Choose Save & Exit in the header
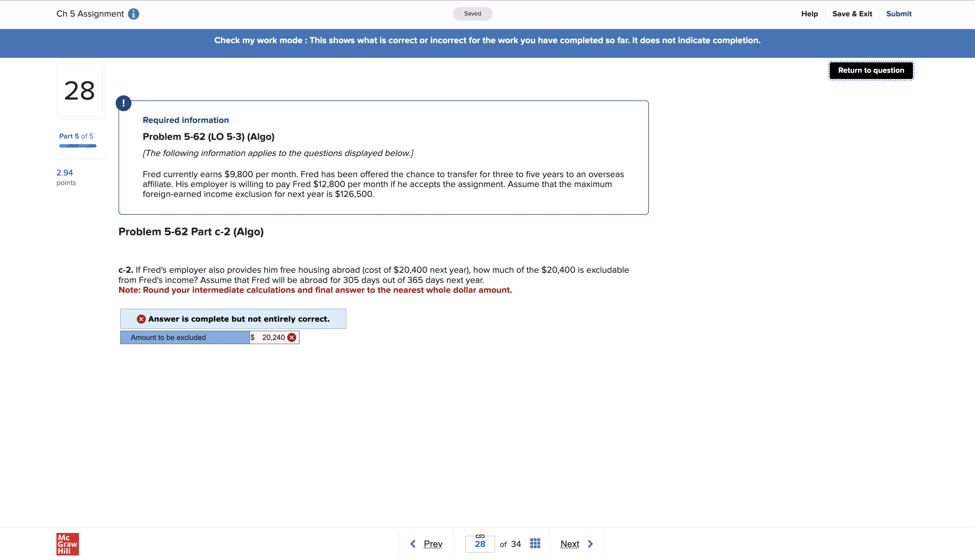975x560 pixels. tap(852, 14)
